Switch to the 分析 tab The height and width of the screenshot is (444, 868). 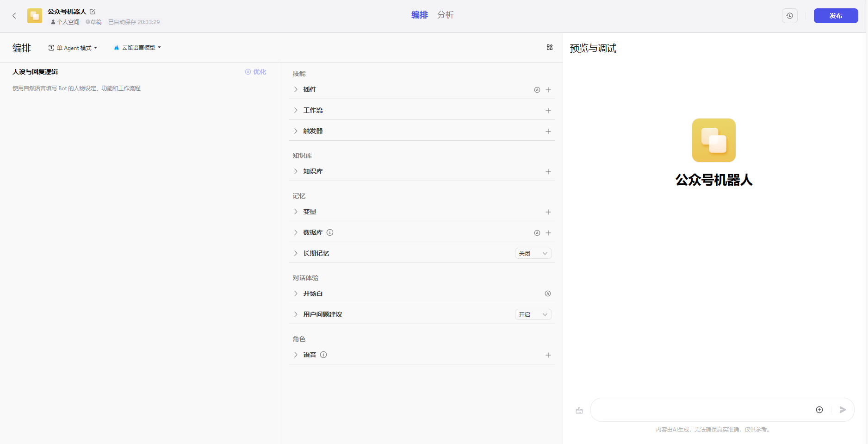click(445, 15)
